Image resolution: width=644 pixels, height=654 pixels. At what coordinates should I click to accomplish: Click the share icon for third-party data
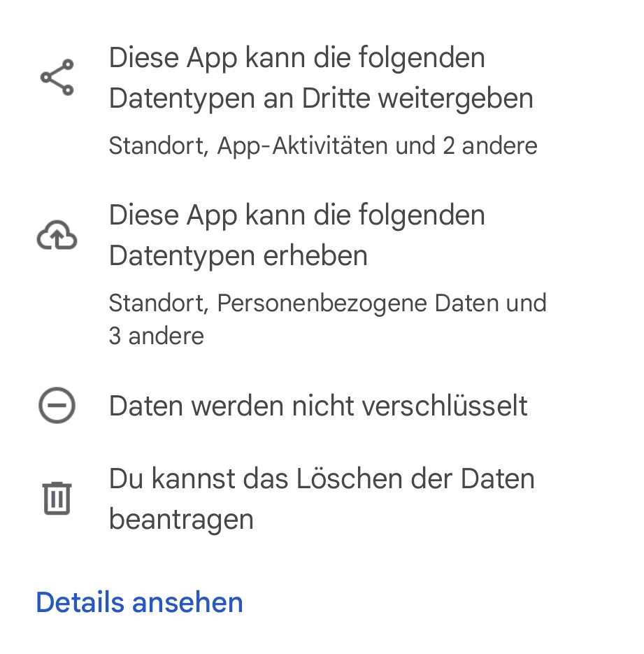tap(57, 78)
